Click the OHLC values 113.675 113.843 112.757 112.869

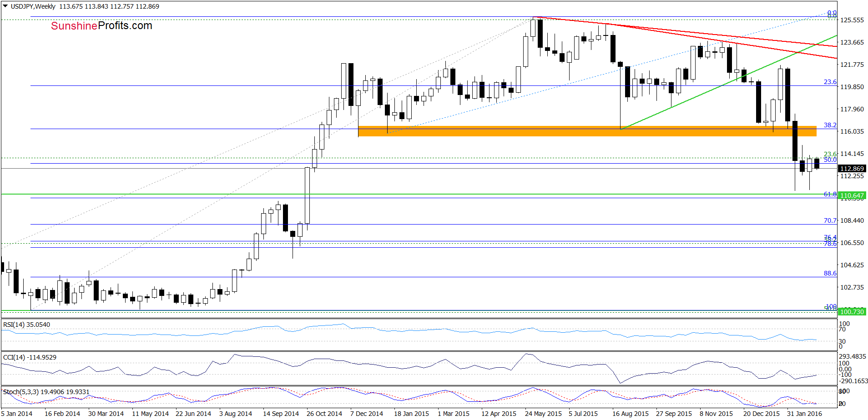click(x=109, y=6)
